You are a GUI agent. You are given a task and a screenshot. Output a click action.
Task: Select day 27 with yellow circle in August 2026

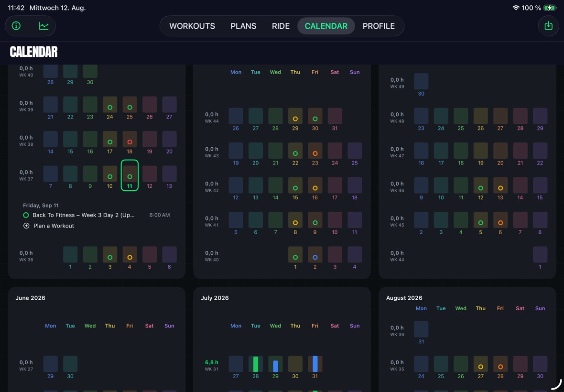coord(480,367)
